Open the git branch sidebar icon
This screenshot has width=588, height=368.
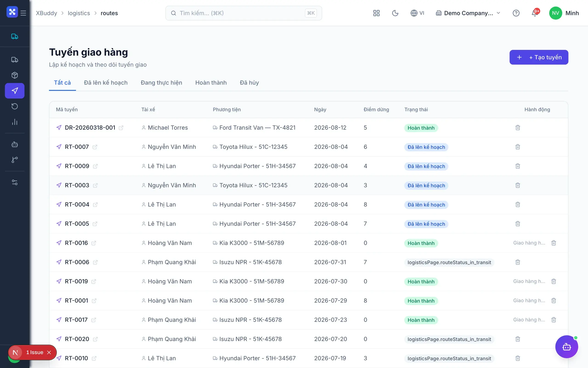14,160
